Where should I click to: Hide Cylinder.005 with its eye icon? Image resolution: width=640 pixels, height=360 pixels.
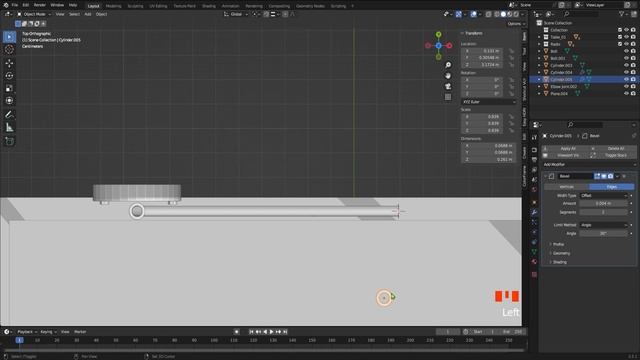(626, 79)
